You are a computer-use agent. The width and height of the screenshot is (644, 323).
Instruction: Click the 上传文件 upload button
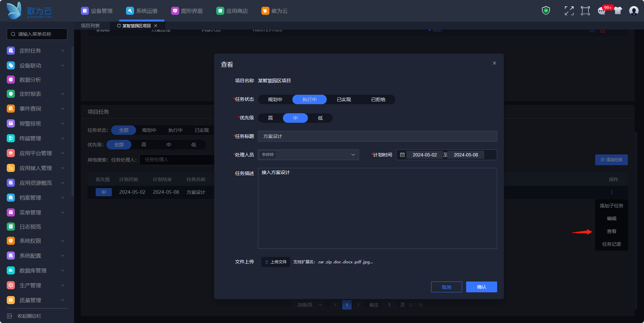click(276, 262)
